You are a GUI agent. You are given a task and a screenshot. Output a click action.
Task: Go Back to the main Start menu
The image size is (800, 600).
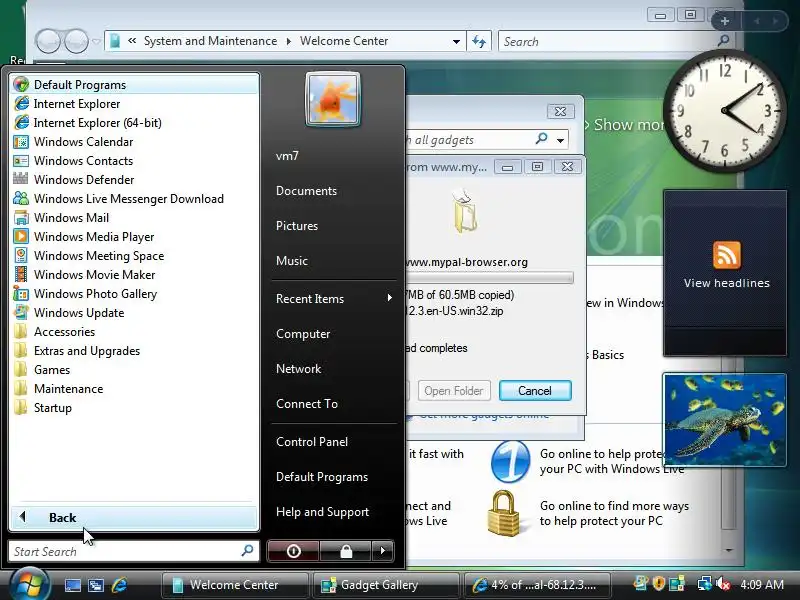[x=135, y=517]
